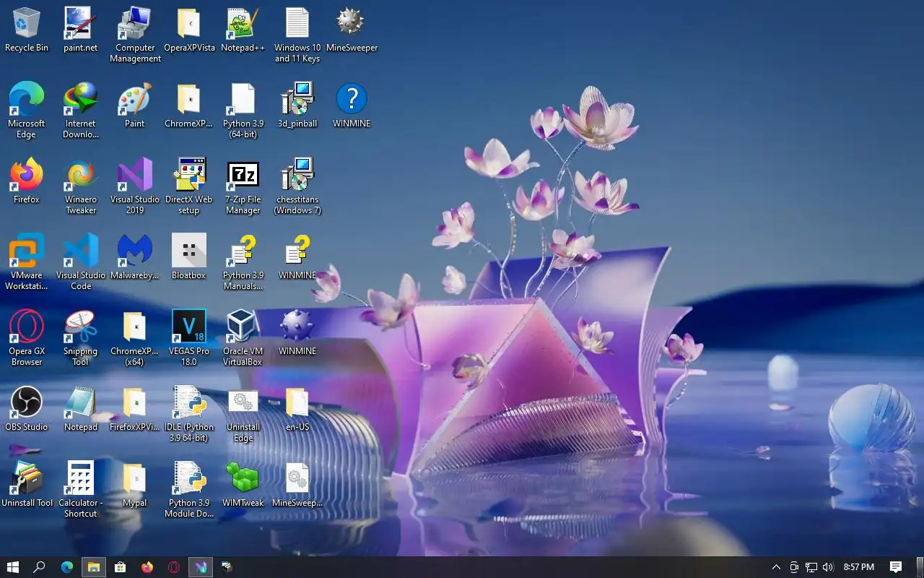924x578 pixels.
Task: Click Meet Now camera tray icon
Action: pyautogui.click(x=794, y=567)
